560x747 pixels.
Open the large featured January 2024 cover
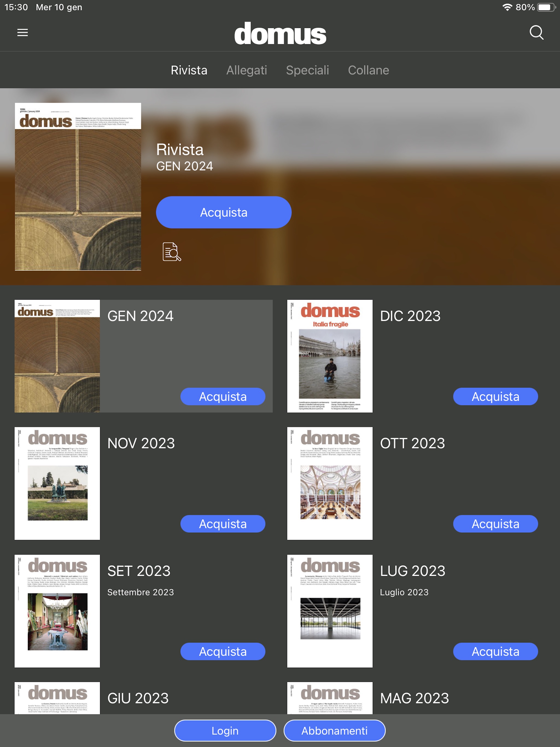click(x=78, y=187)
